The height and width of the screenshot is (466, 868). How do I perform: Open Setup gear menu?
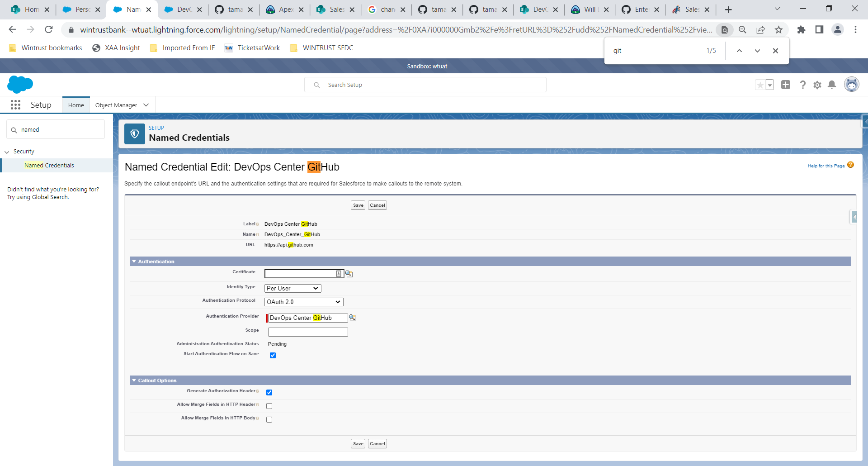click(817, 85)
